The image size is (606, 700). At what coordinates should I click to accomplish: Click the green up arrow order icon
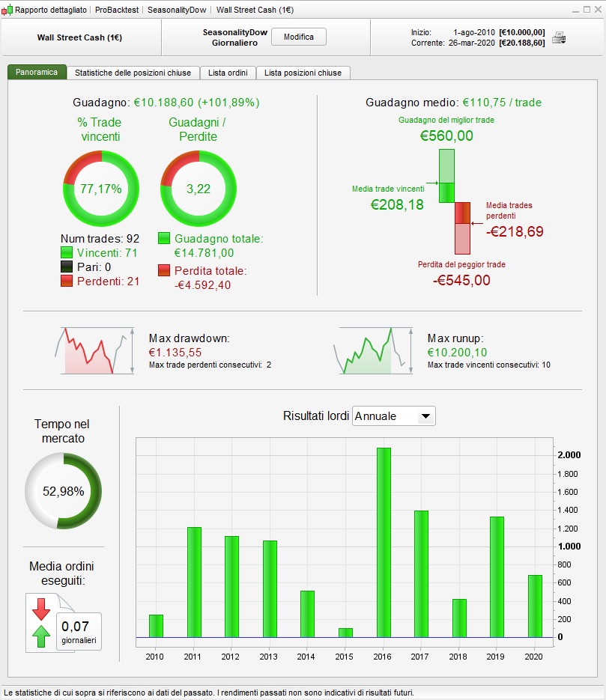[41, 636]
